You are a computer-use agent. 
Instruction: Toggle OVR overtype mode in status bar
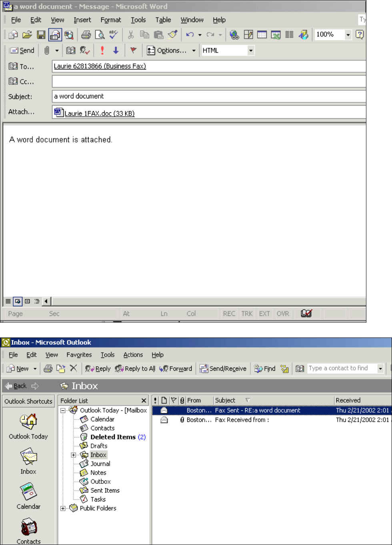point(283,314)
